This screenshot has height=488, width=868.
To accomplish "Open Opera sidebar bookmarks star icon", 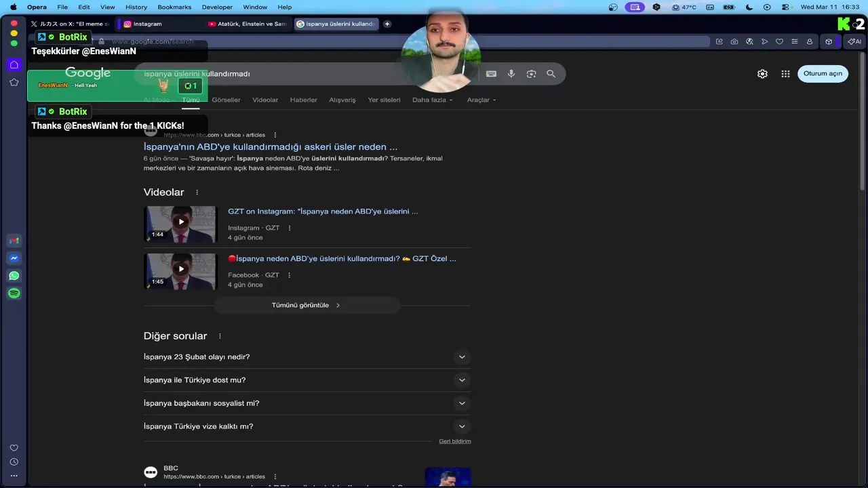I will point(14,82).
